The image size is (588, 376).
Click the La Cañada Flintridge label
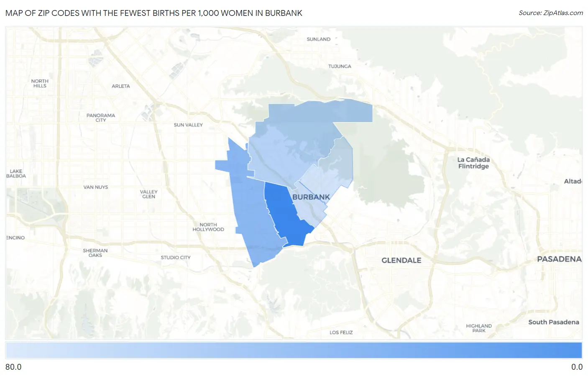473,163
